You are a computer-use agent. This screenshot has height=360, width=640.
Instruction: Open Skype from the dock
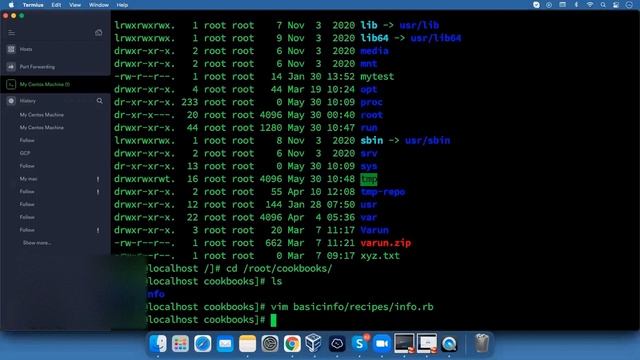point(359,344)
